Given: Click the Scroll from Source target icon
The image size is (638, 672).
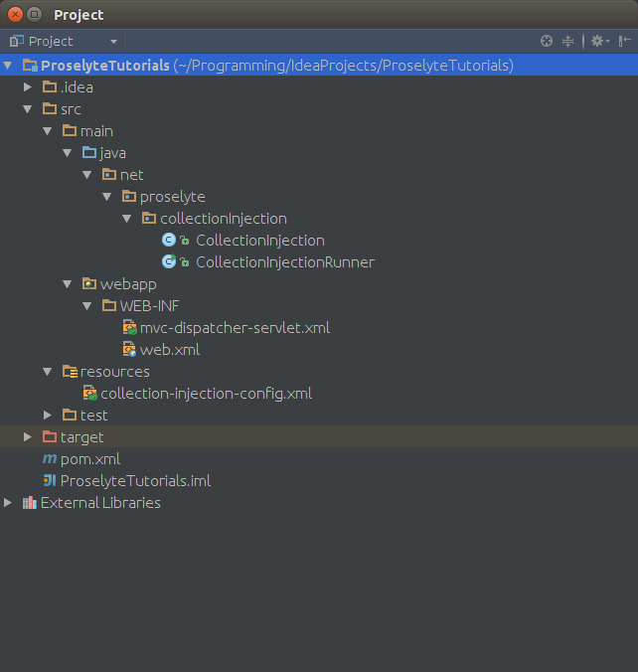Looking at the screenshot, I should [x=546, y=41].
